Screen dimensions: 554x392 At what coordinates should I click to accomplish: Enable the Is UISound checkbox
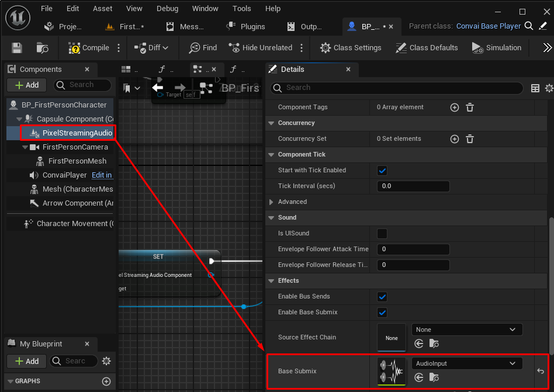pos(382,234)
